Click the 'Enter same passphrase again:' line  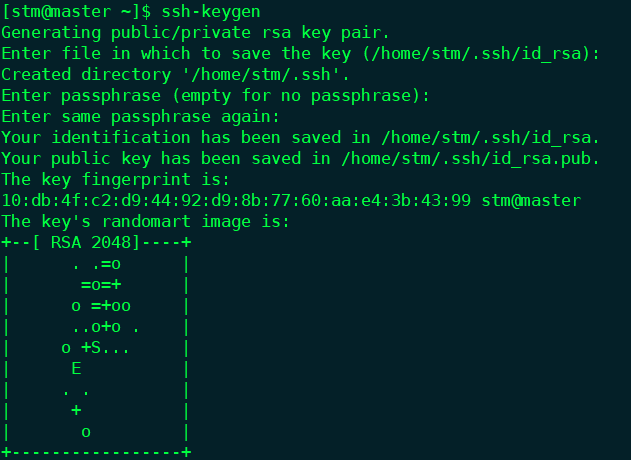[140, 117]
